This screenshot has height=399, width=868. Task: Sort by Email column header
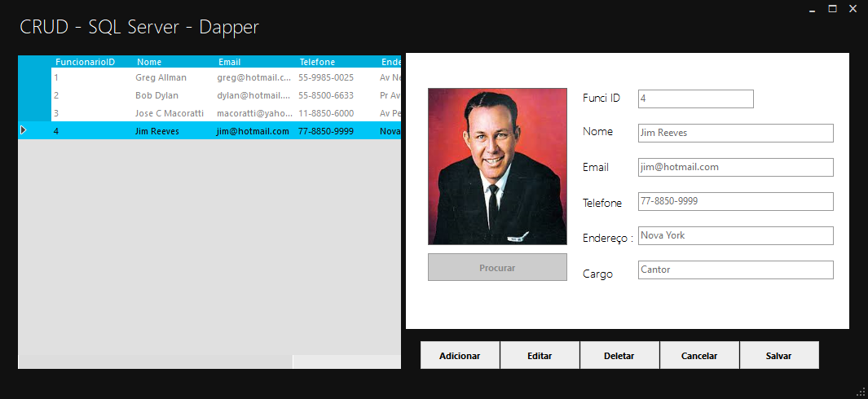click(x=254, y=62)
